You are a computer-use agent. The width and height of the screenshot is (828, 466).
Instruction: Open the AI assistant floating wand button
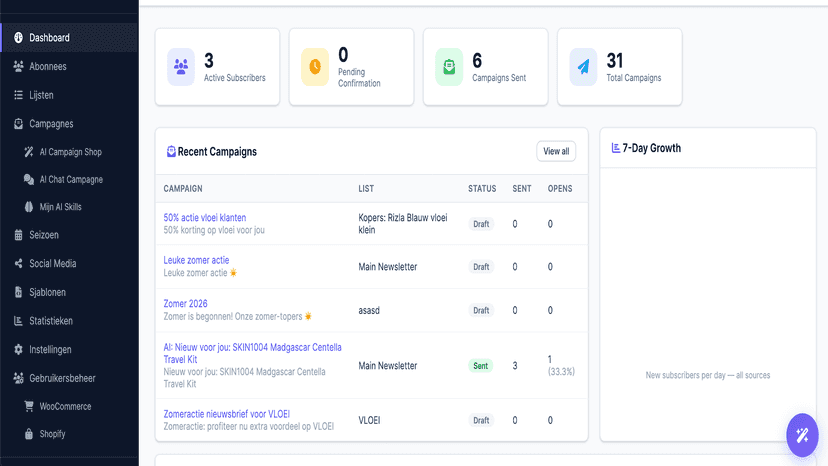coord(802,435)
